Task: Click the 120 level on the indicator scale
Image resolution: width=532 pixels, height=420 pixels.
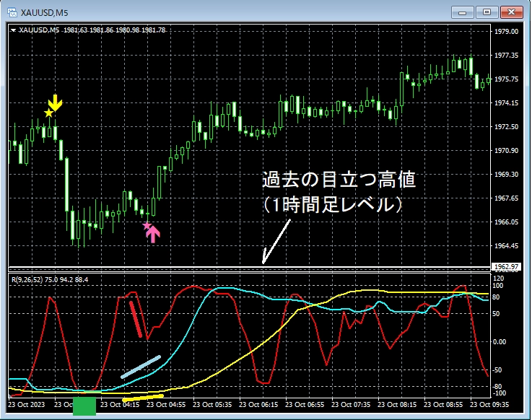Action: (x=498, y=279)
